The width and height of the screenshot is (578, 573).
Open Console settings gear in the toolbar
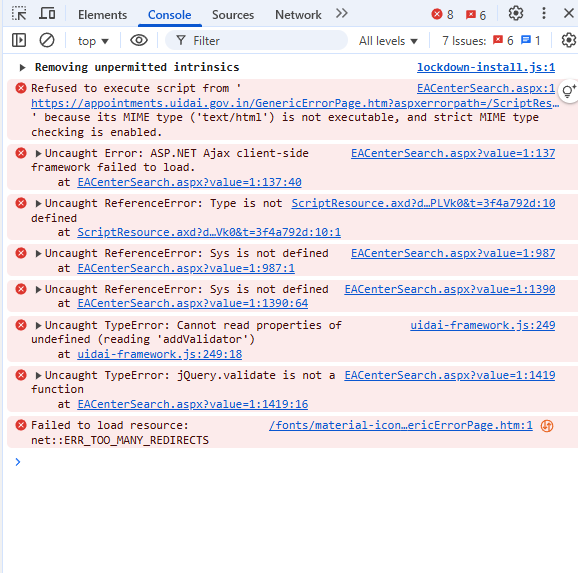pyautogui.click(x=569, y=40)
